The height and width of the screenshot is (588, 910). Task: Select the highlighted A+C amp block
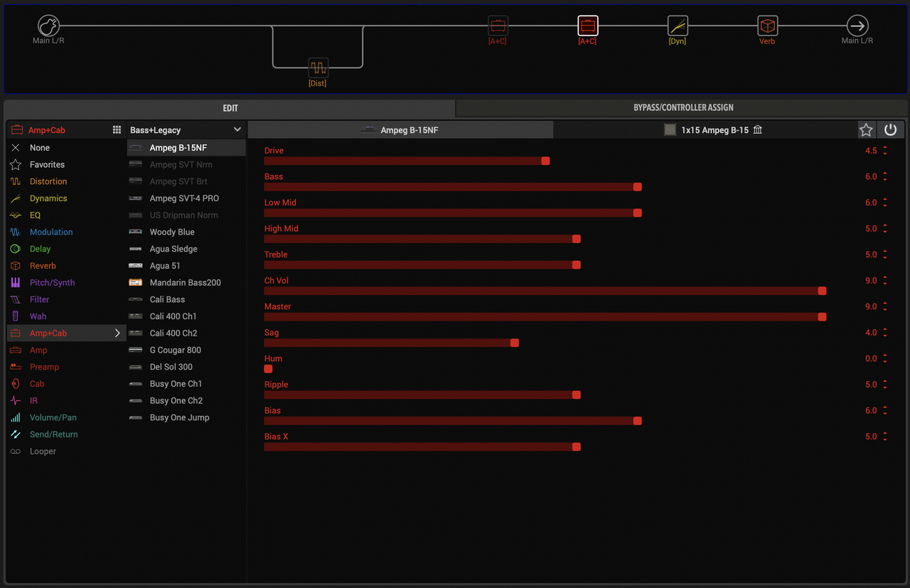point(587,26)
